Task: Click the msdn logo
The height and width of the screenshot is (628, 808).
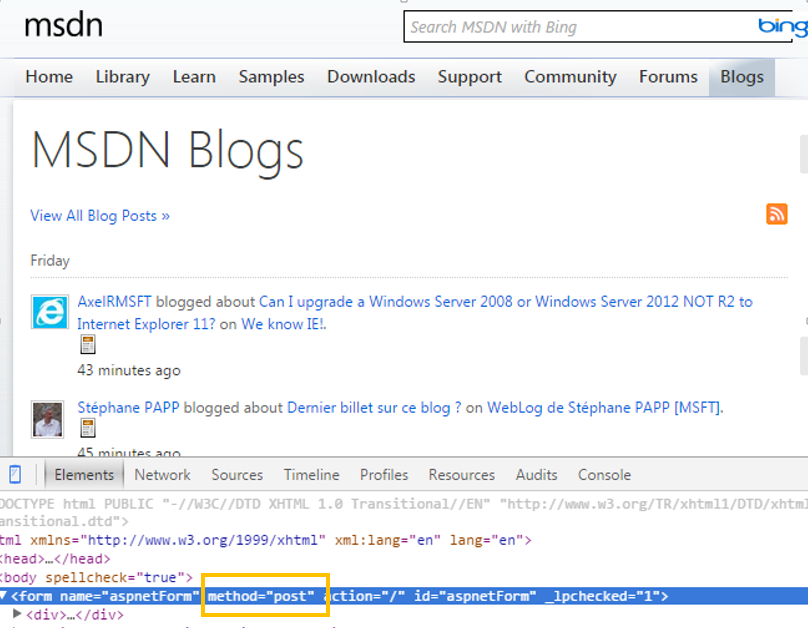Action: [63, 25]
